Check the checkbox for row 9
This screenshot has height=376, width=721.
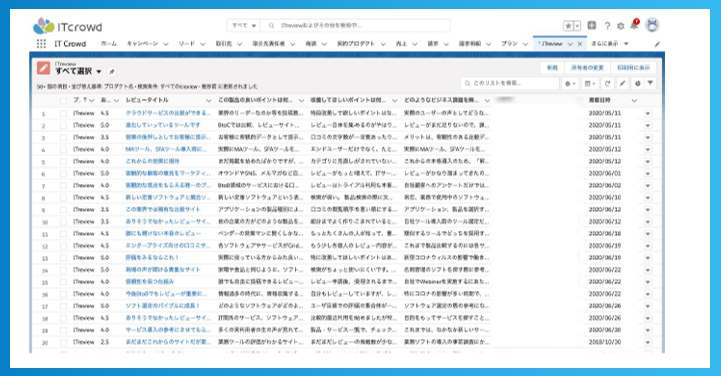point(63,210)
